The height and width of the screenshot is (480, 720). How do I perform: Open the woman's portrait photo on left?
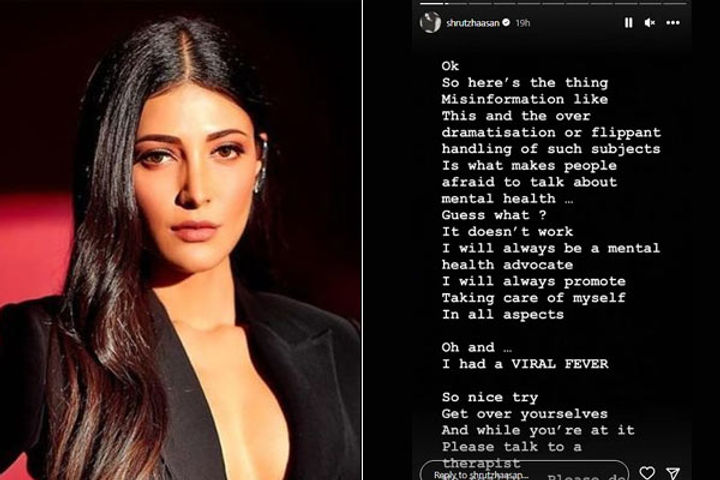(180, 240)
